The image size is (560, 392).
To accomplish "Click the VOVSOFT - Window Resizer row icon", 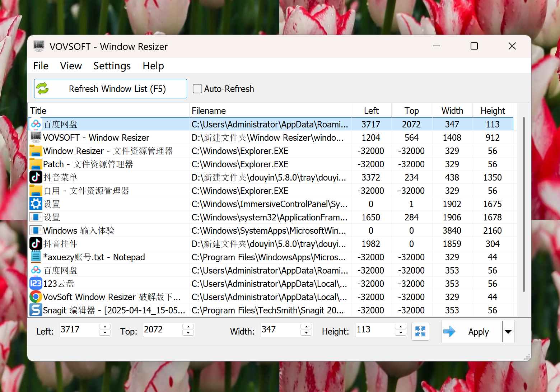I will click(x=36, y=137).
